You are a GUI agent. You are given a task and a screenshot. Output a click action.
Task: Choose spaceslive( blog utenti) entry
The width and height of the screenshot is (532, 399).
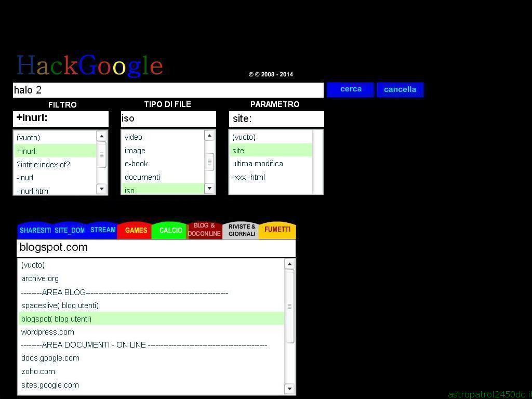coord(152,305)
